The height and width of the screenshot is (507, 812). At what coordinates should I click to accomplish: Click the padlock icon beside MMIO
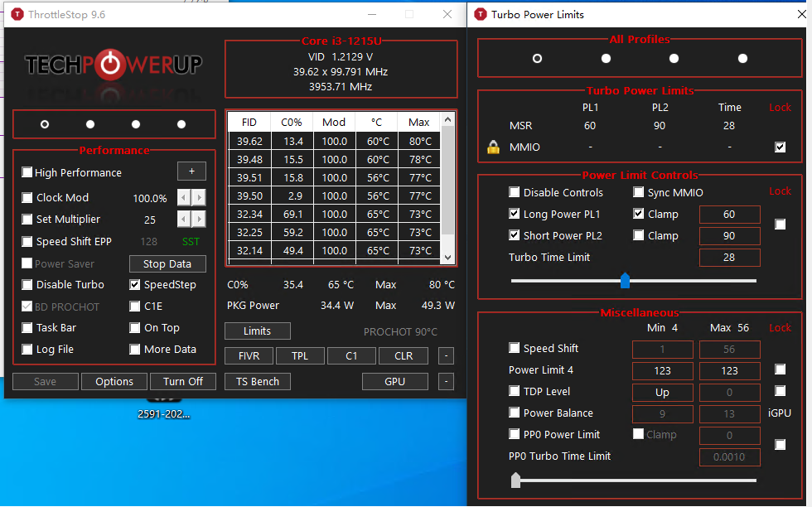(493, 147)
